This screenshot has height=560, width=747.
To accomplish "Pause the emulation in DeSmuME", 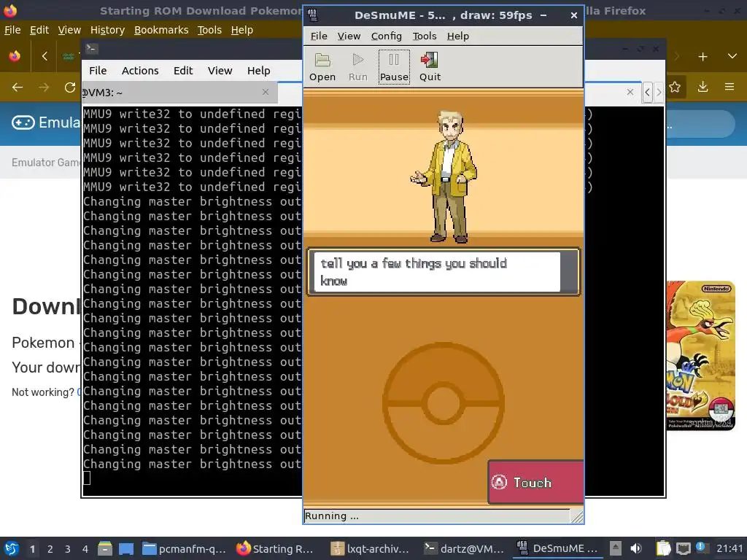I will (394, 67).
